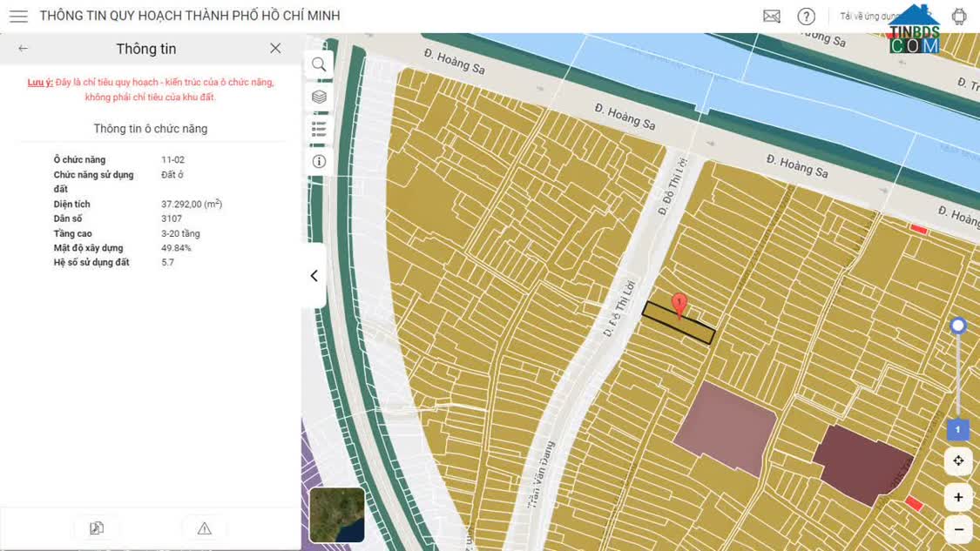Open the map layers tool
Viewport: 980px width, 551px height.
pos(319,97)
